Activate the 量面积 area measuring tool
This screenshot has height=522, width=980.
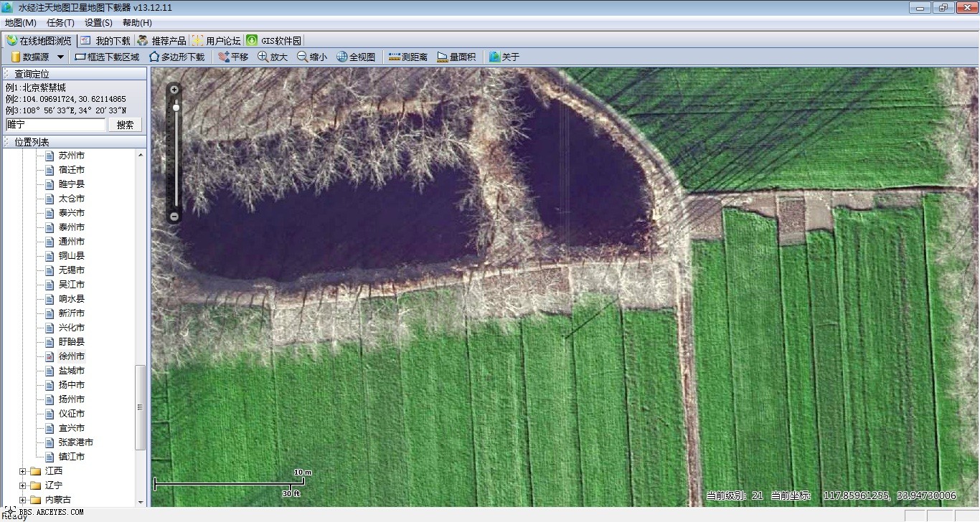[x=456, y=57]
